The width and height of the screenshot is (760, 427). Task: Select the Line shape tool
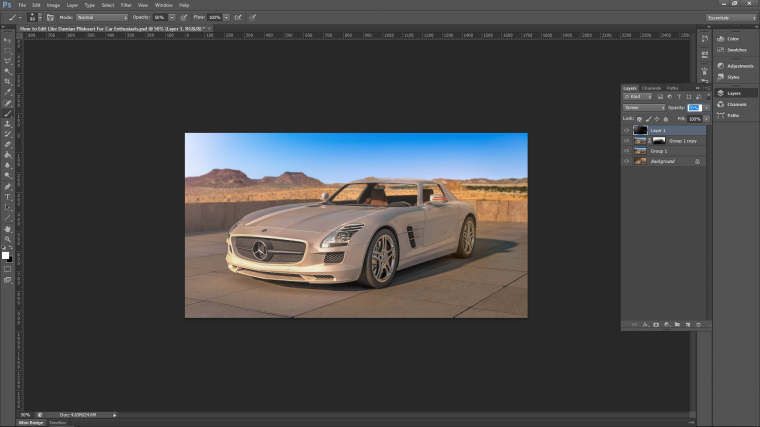click(7, 218)
